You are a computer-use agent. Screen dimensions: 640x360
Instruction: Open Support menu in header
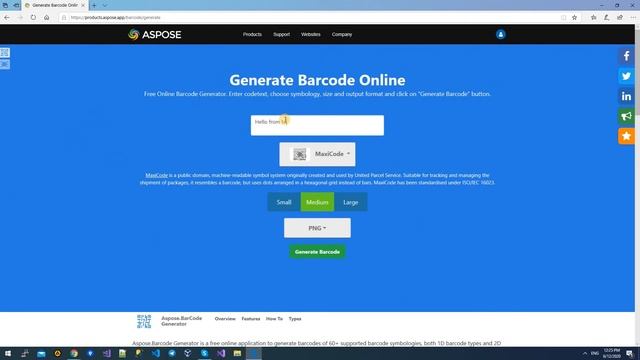[x=281, y=34]
